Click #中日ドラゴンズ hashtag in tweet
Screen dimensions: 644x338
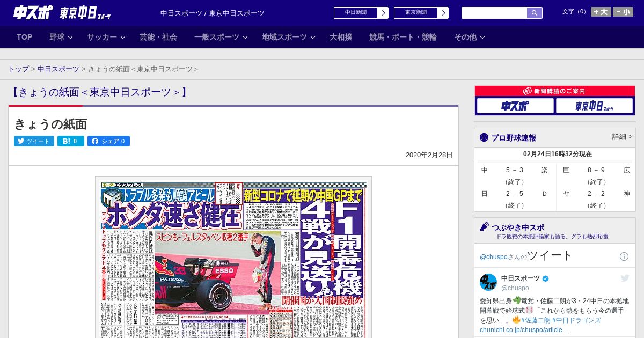pyautogui.click(x=576, y=320)
